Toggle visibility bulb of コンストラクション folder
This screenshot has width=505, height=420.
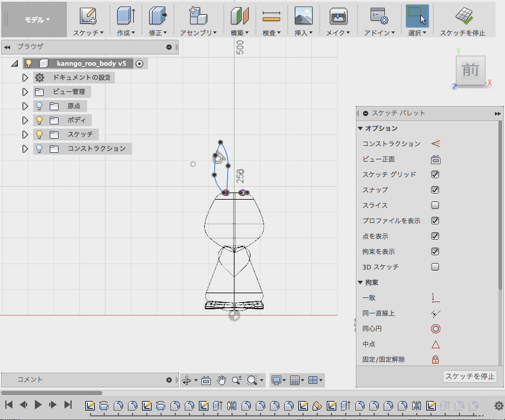click(x=39, y=149)
